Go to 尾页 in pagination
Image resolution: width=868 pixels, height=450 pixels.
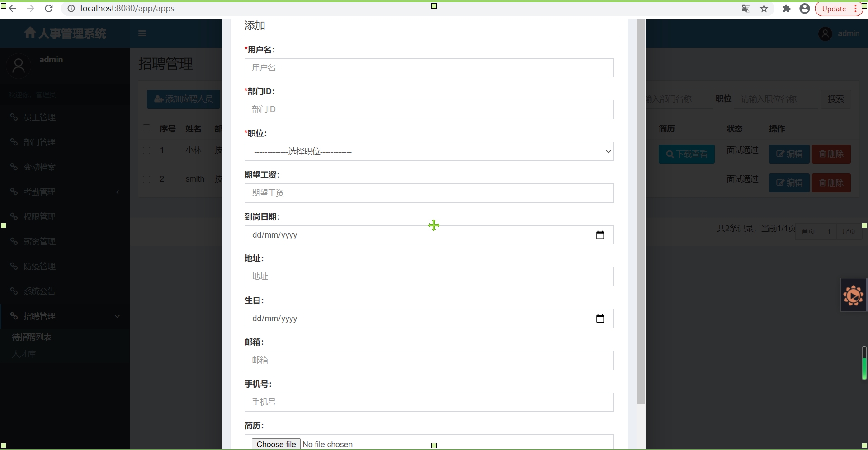point(849,231)
